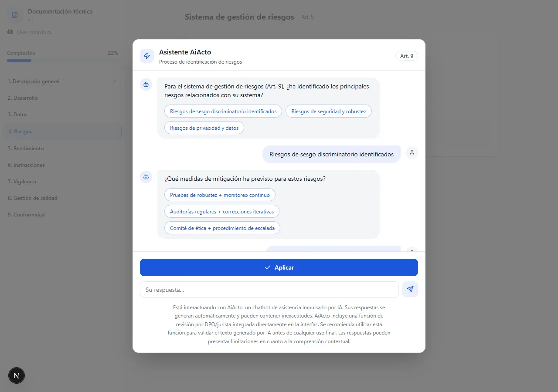Choose 'Comité de ética + procedimiento de escalada'
This screenshot has width=558, height=392.
222,228
